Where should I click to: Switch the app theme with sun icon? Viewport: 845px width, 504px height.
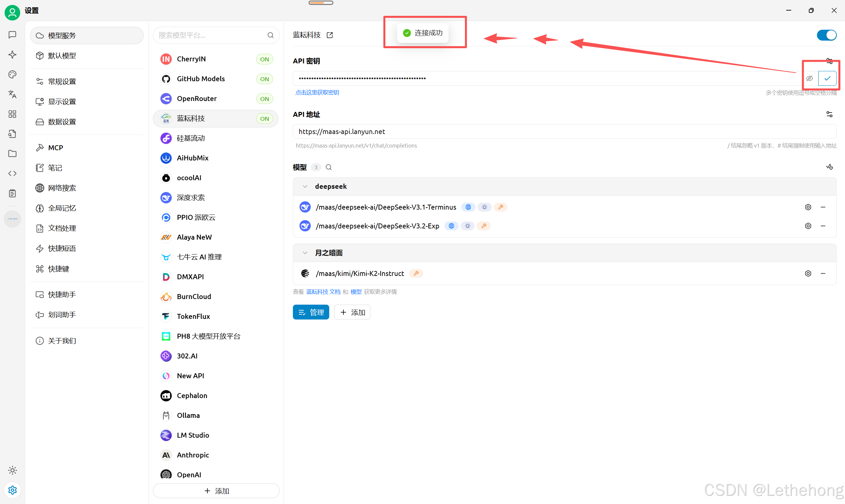coord(12,470)
